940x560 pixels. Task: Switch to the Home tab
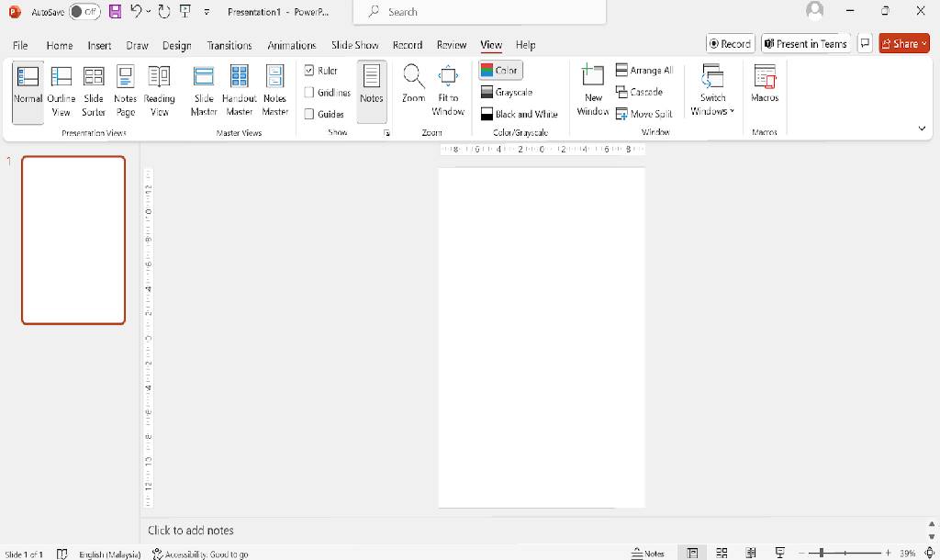point(60,45)
